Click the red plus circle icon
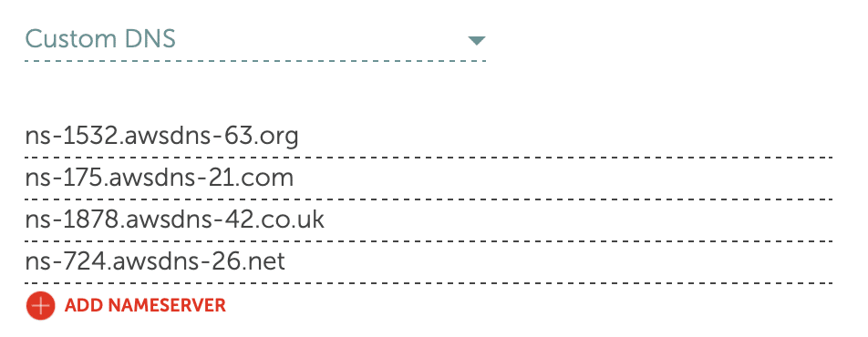Viewport: 868px width, 337px height. tap(40, 305)
